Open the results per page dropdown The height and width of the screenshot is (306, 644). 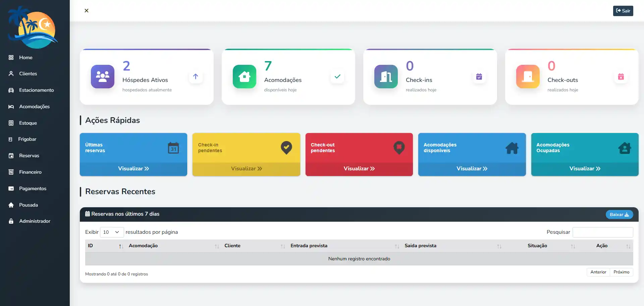(112, 232)
